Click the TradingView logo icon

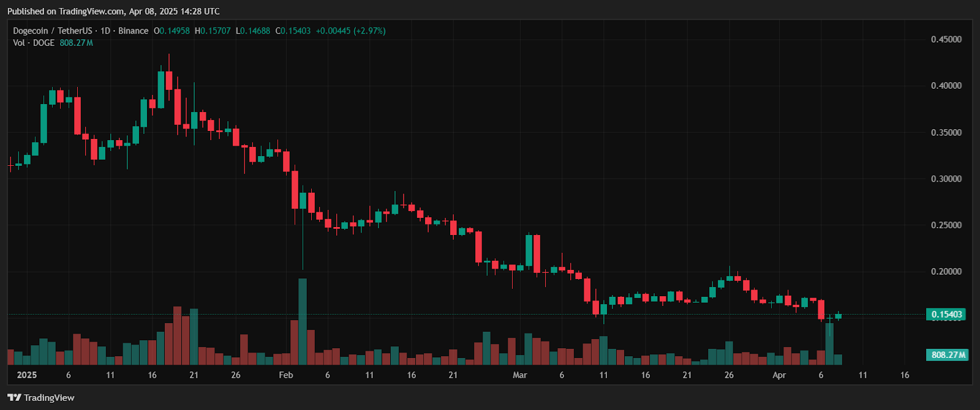(x=14, y=398)
